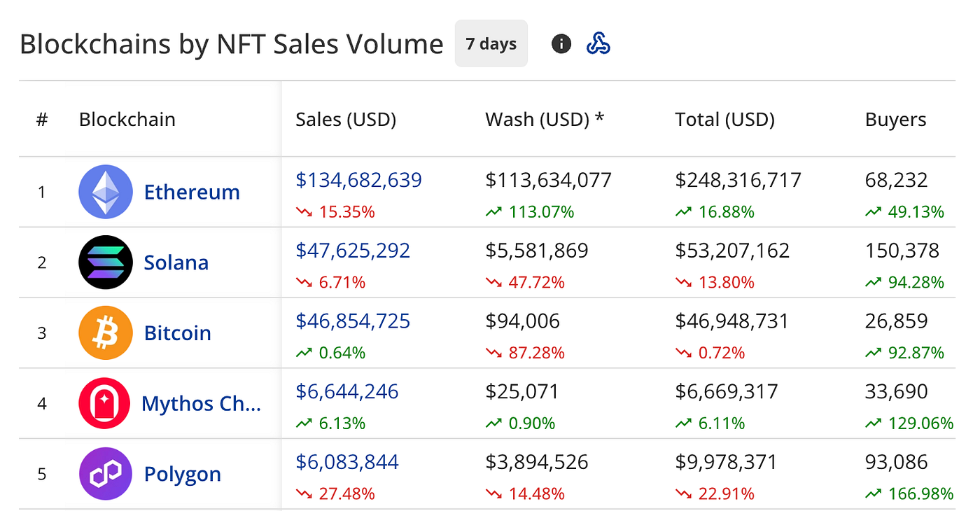Open Bitcoin sales value $46,854,725

point(353,321)
